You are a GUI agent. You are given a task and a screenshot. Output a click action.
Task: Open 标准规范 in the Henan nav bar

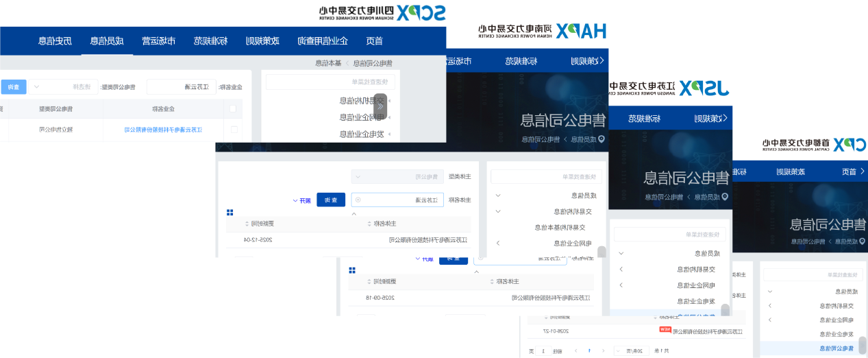coord(521,61)
